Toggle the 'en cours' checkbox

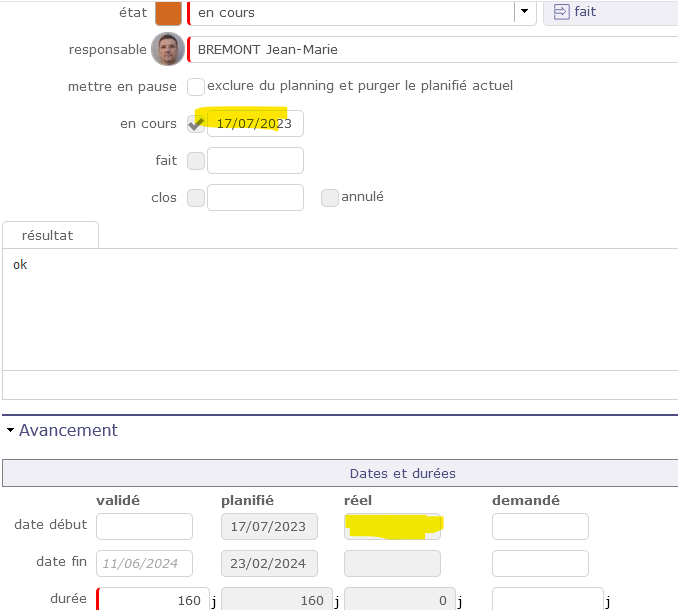click(195, 124)
